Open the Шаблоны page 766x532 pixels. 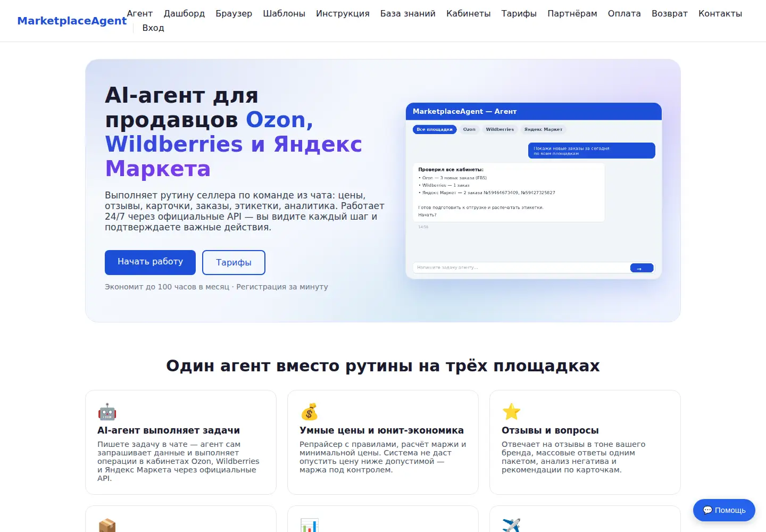coord(284,13)
